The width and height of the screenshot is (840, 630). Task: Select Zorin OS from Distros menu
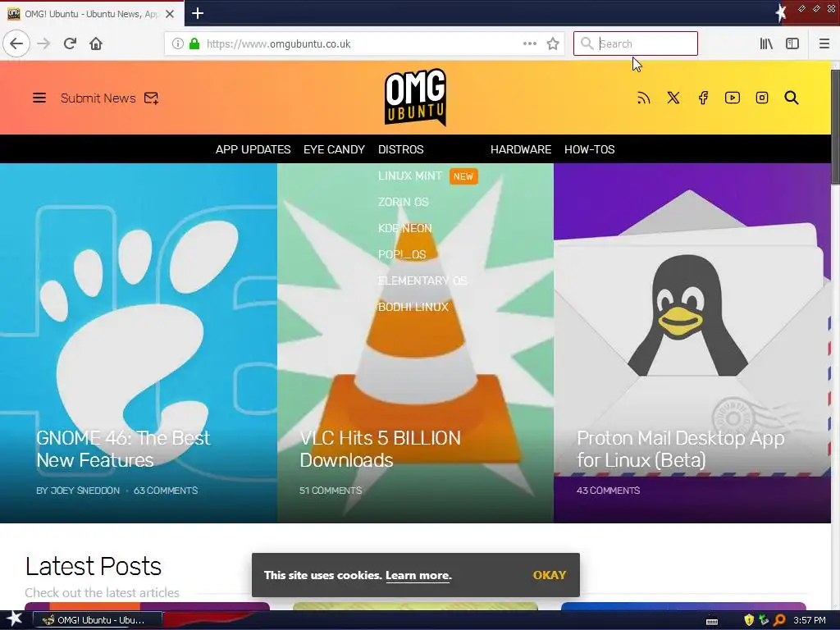(403, 202)
